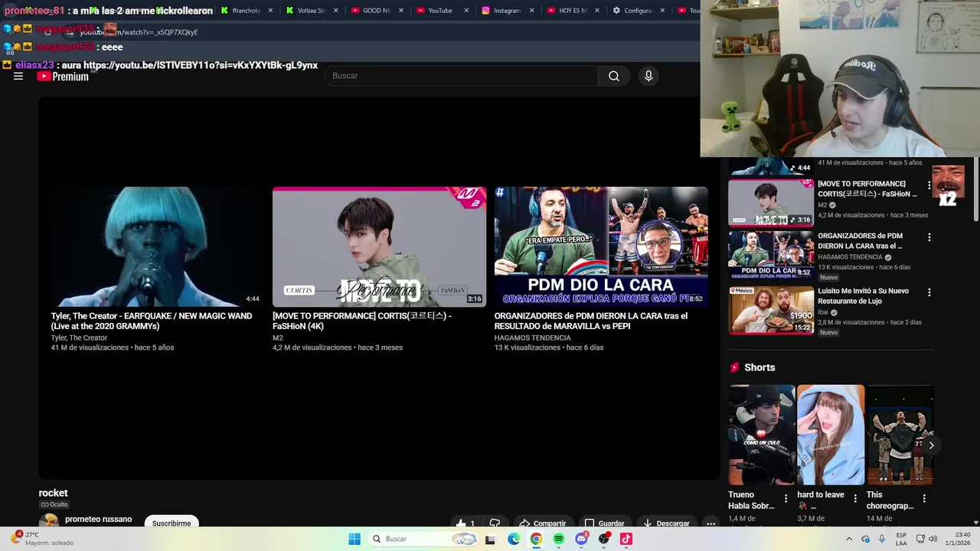Open options for hard to leave short
Viewport: 980px width, 551px height.
point(854,498)
